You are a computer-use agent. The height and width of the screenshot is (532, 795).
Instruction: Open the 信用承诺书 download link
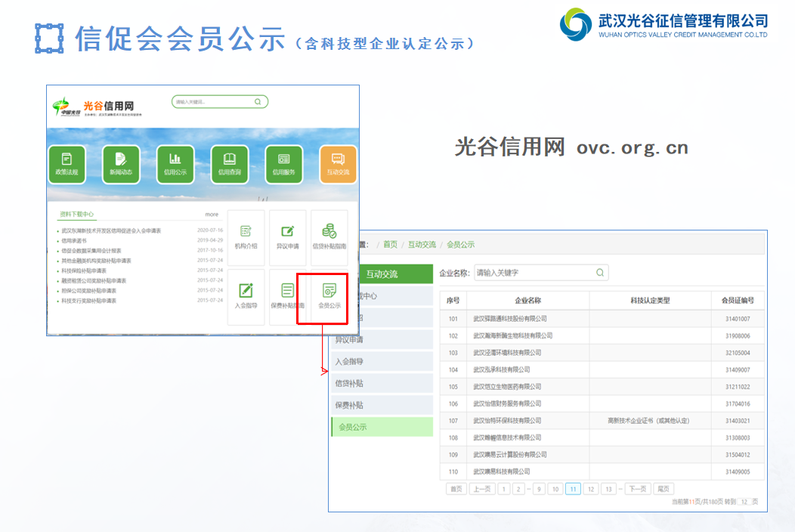(74, 241)
